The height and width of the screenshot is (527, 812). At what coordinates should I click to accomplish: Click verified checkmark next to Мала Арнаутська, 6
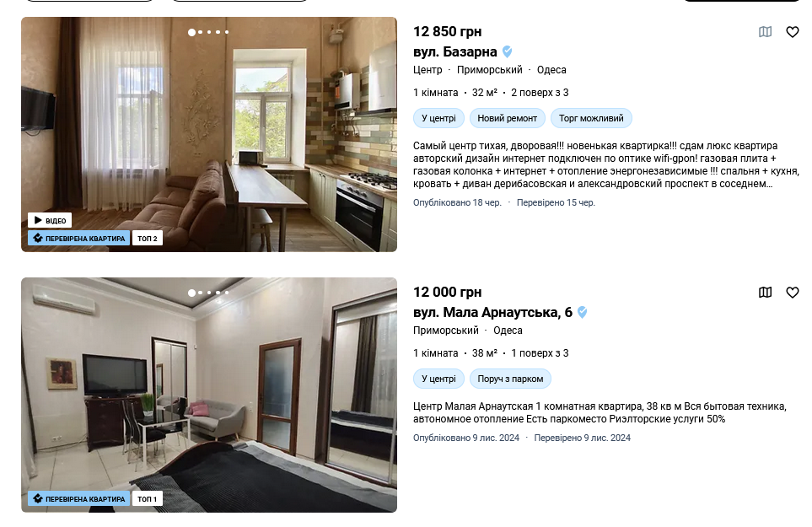click(x=582, y=312)
